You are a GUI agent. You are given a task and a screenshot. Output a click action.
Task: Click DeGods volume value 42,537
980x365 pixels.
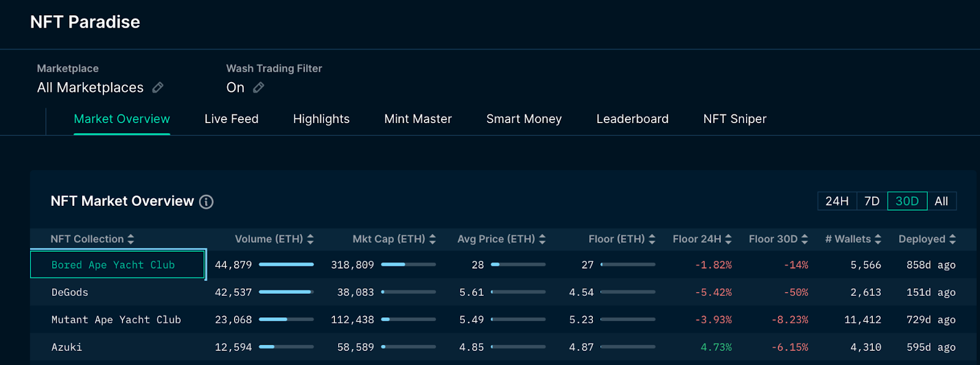pos(233,292)
